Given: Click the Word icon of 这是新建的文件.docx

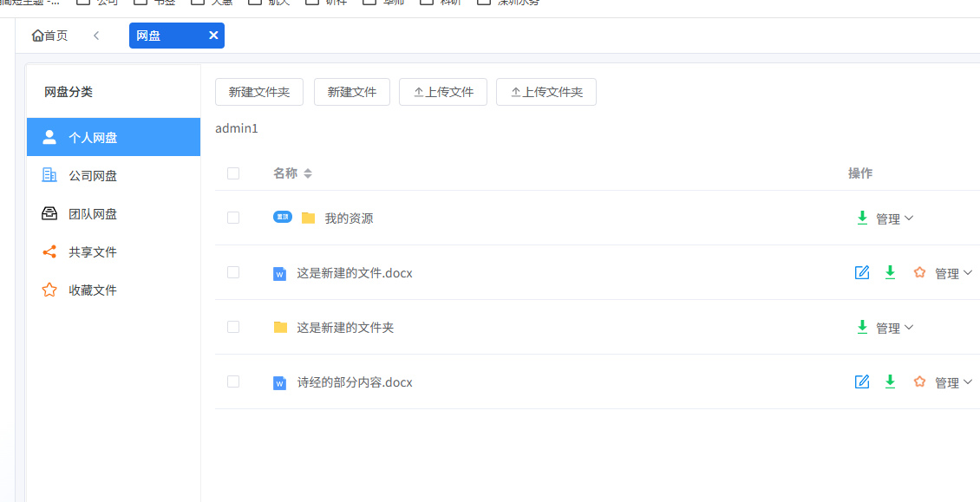Looking at the screenshot, I should (279, 273).
